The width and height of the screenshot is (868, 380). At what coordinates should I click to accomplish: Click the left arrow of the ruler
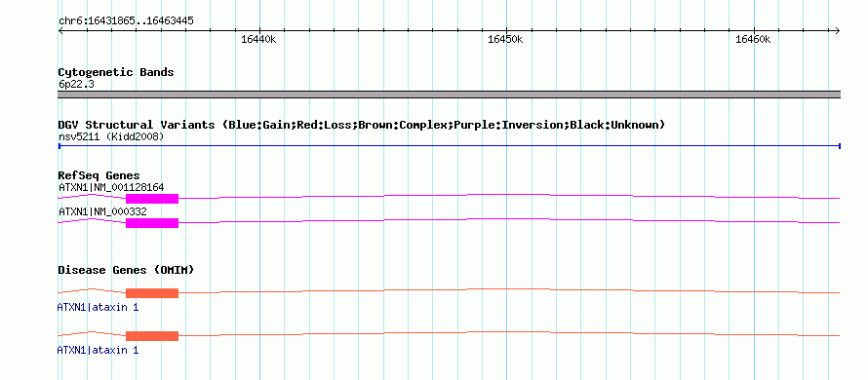click(x=60, y=31)
